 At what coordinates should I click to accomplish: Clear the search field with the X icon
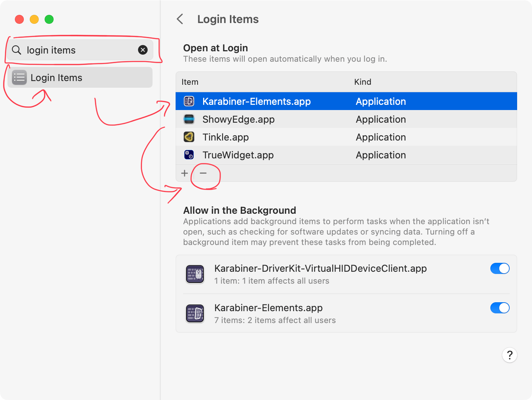143,50
